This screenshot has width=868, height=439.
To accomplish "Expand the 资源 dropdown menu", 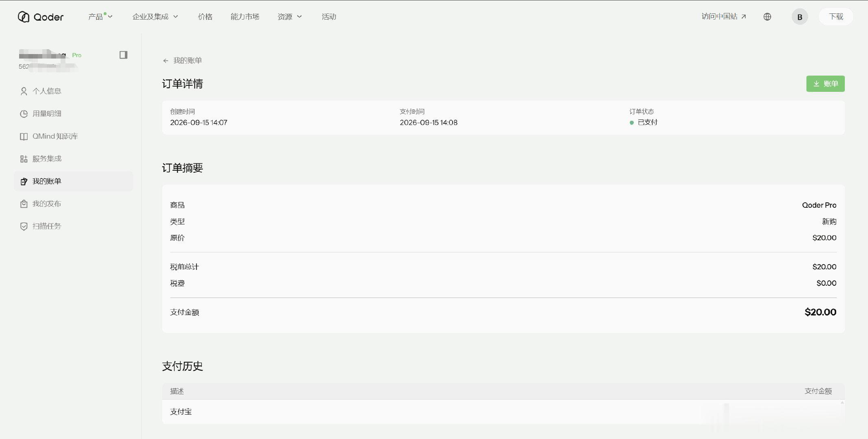I will click(290, 17).
